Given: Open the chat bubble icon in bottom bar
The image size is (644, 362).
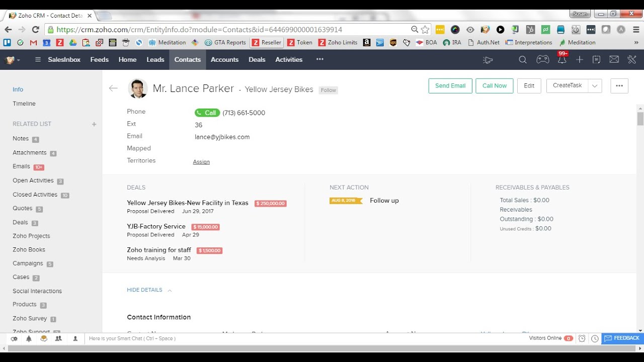Looking at the screenshot, I should (44, 339).
